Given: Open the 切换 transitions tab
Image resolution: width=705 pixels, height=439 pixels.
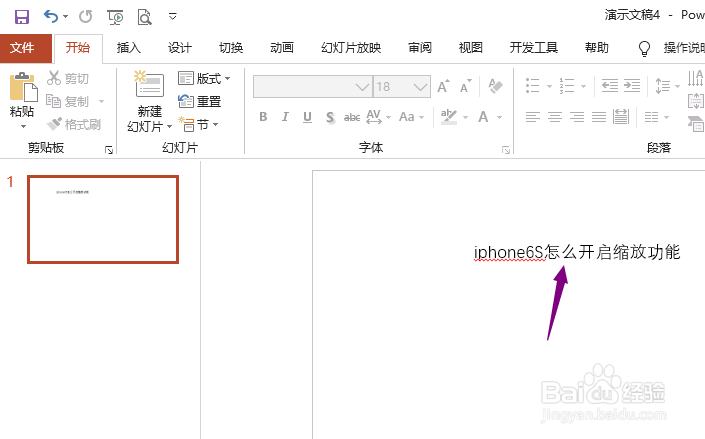Looking at the screenshot, I should point(231,48).
